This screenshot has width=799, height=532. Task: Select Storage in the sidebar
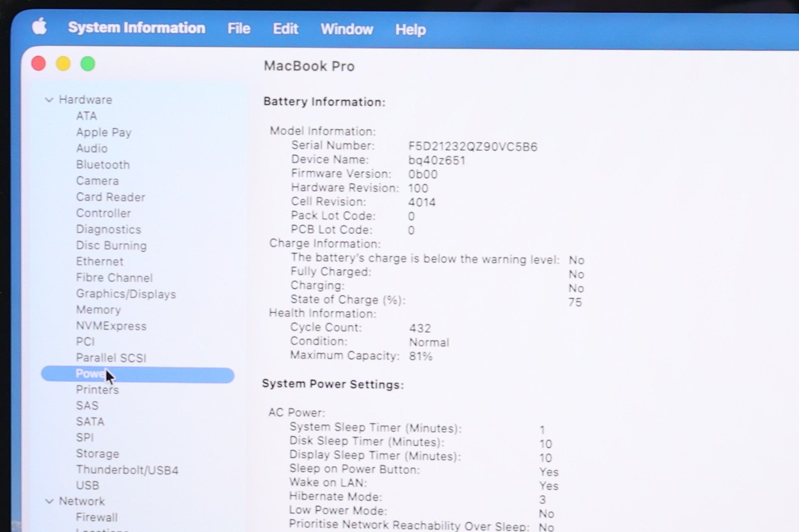click(x=97, y=454)
